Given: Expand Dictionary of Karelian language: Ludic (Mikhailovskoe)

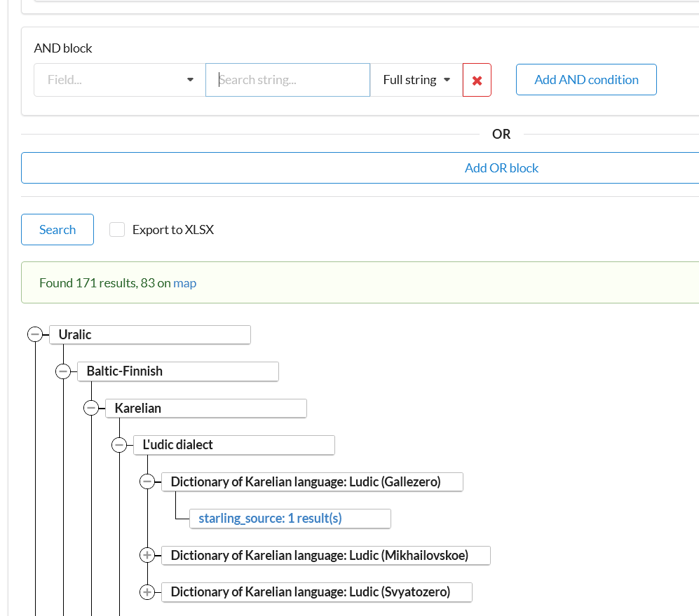Looking at the screenshot, I should [x=147, y=555].
